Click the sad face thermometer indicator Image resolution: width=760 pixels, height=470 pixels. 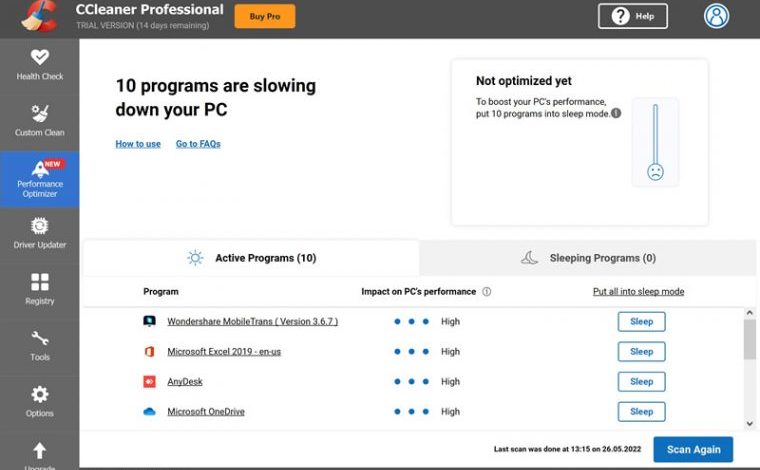click(655, 141)
